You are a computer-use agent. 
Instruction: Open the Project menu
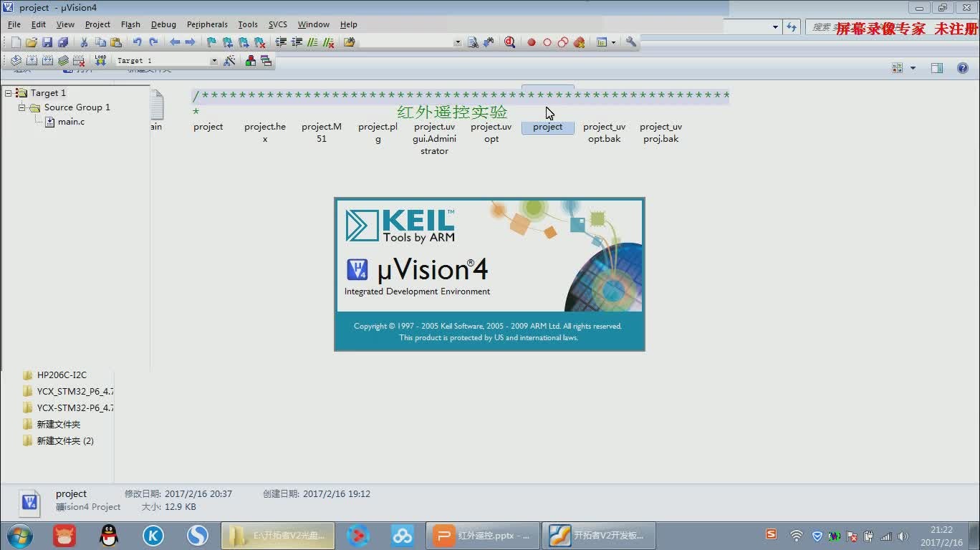(97, 24)
